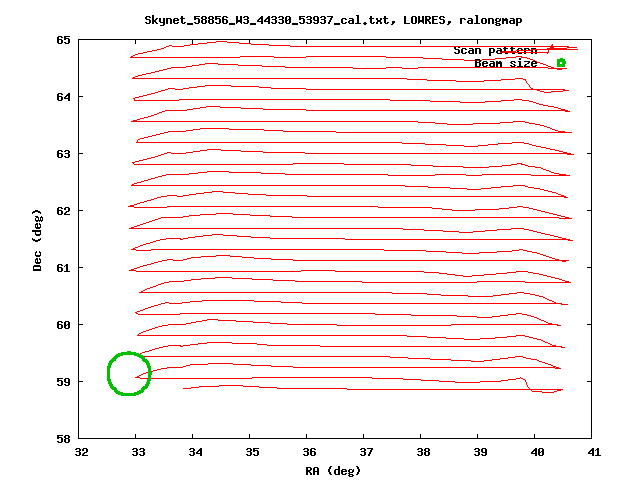
Task: Click the 'RA (deg)' x-axis label
Action: (333, 471)
